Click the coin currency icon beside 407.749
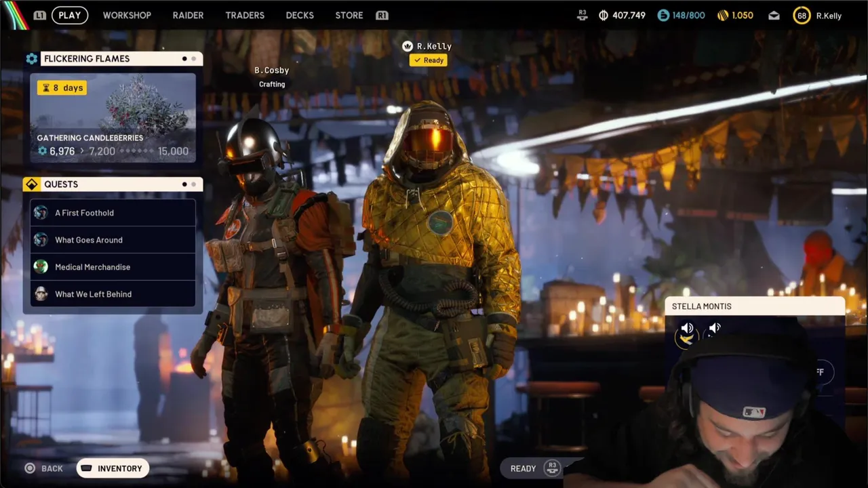The image size is (868, 488). pyautogui.click(x=604, y=15)
